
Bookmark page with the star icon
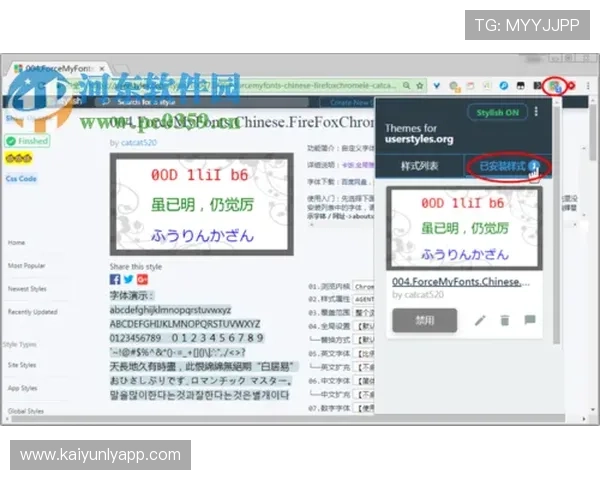420,85
